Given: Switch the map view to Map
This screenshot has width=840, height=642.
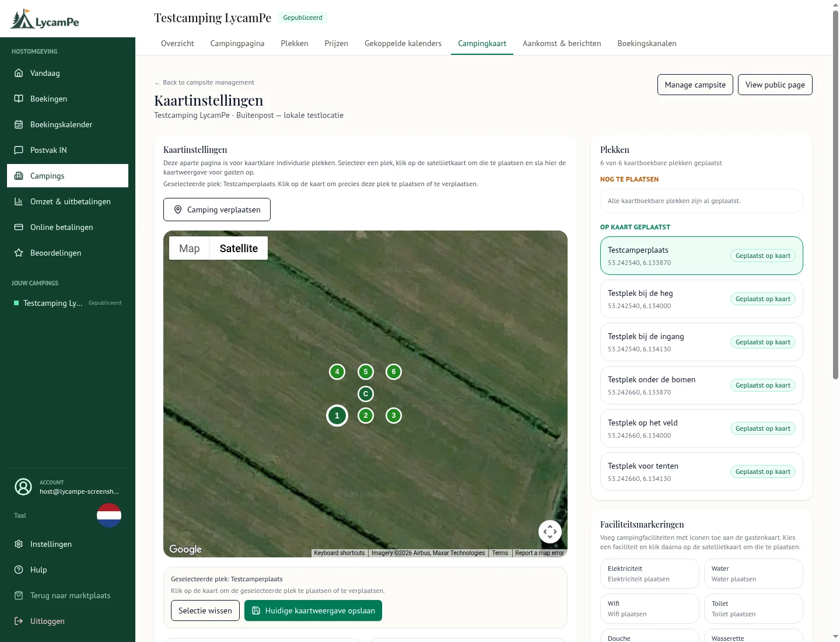Looking at the screenshot, I should [x=190, y=248].
